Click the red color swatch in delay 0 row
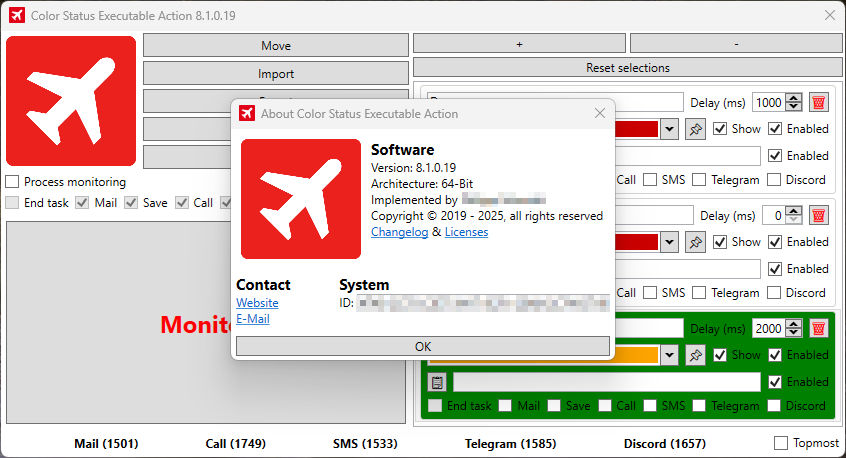The height and width of the screenshot is (458, 846). coord(636,242)
